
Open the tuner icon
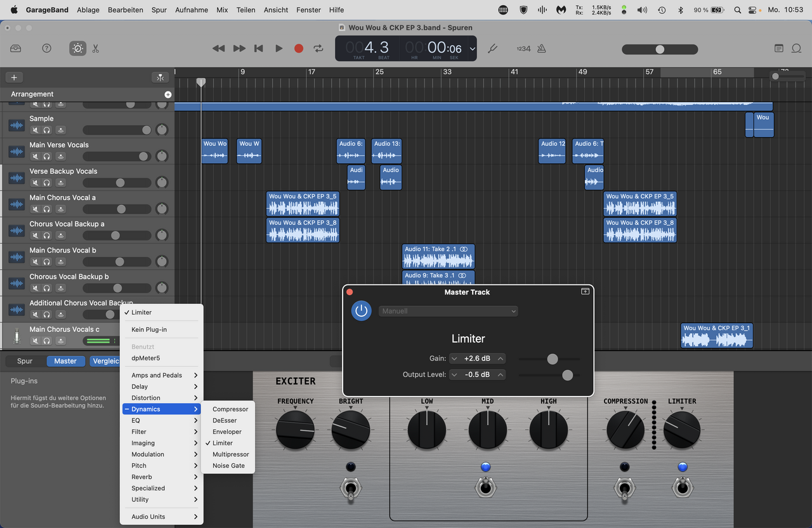tap(492, 48)
